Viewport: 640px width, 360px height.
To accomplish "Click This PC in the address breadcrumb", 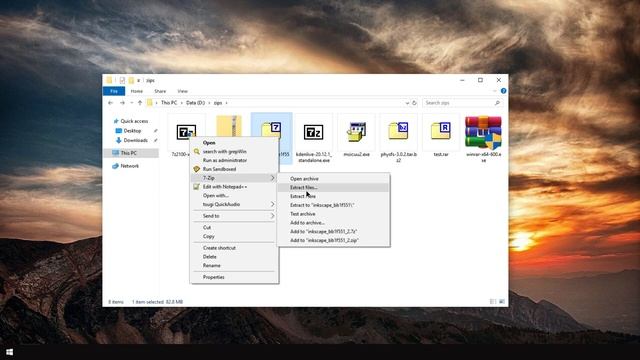I will 169,103.
